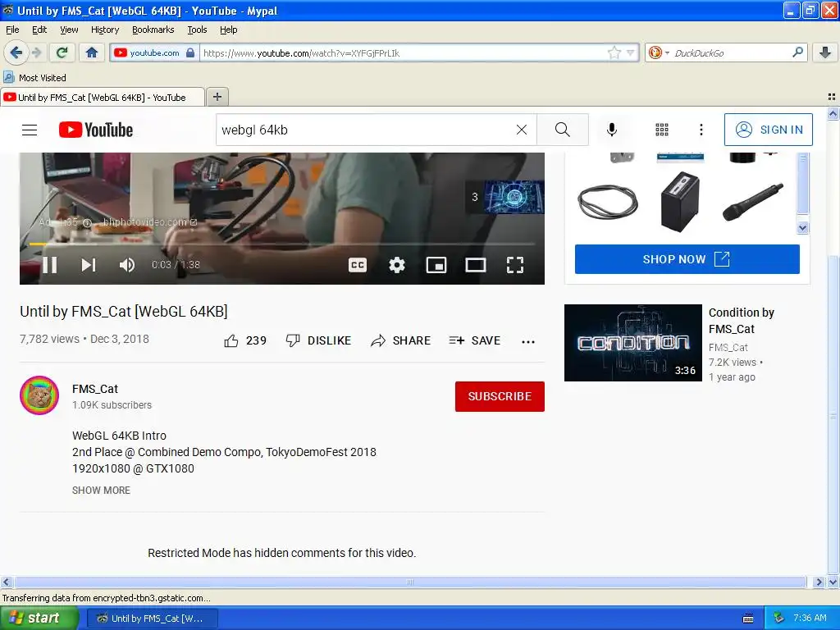Go forward using the browser forward arrow

(x=37, y=52)
